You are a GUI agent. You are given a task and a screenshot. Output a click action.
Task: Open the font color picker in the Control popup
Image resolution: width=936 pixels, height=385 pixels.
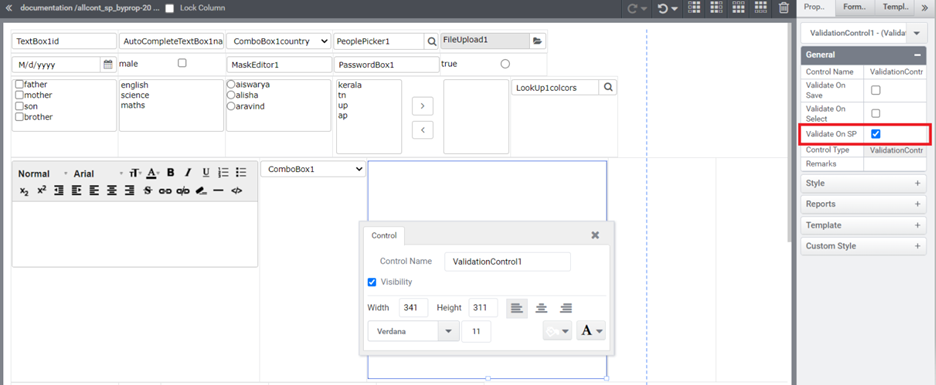(591, 331)
